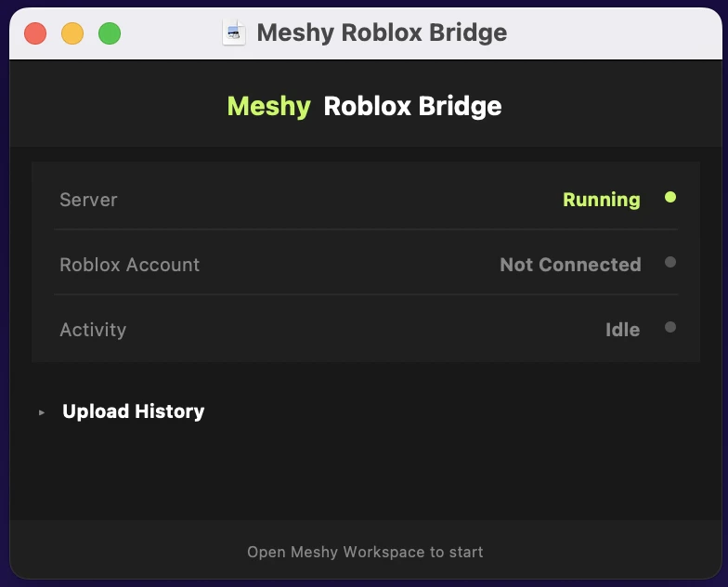Minimize the window with the yellow button

tap(72, 34)
